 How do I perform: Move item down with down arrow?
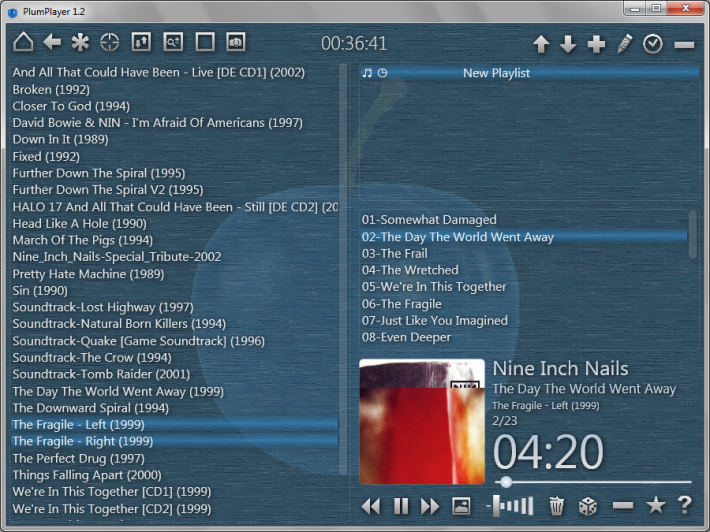[568, 44]
